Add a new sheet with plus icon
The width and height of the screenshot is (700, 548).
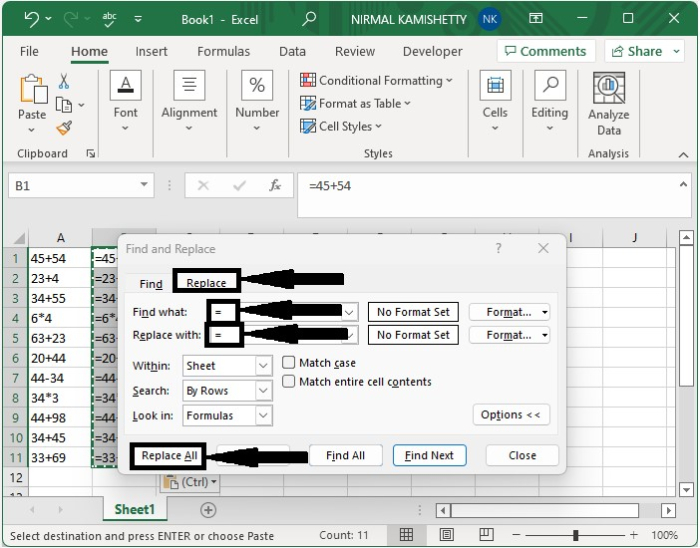(x=208, y=510)
